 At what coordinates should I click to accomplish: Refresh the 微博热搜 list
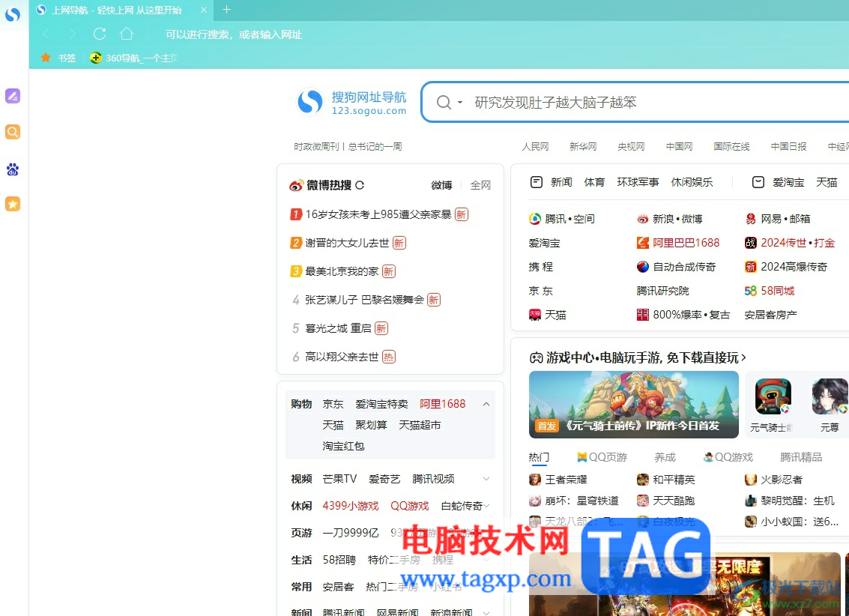360,185
